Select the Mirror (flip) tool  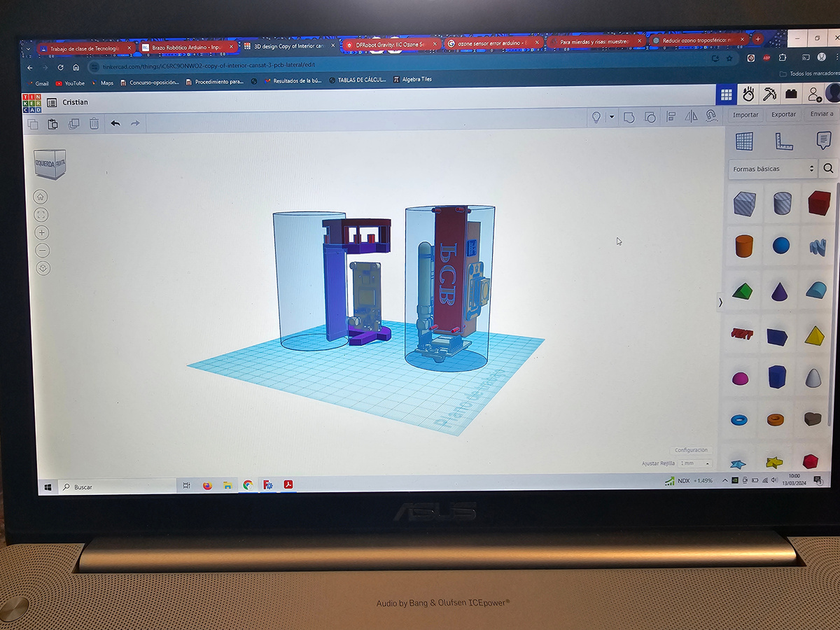point(692,116)
